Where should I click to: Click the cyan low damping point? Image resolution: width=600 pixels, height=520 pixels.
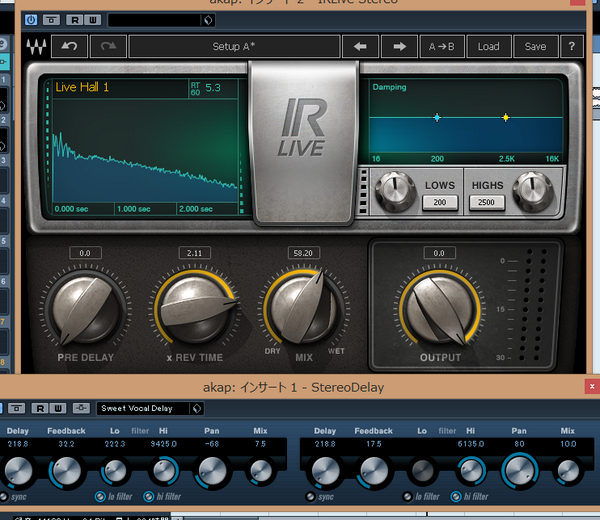437,117
